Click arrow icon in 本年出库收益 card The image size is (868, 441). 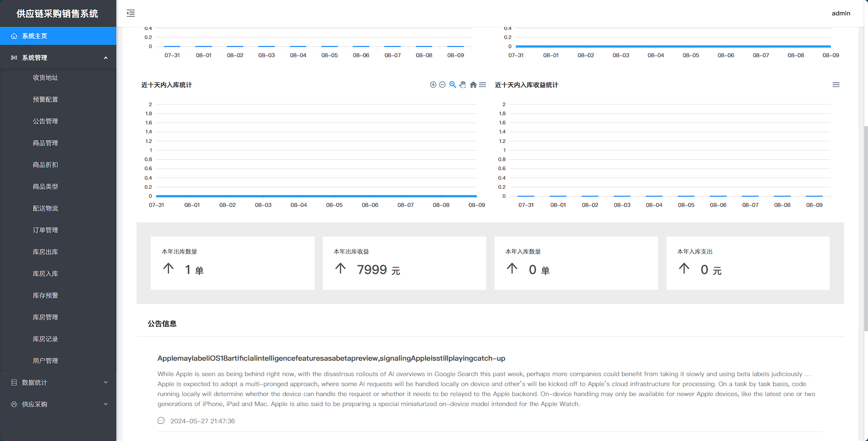pos(340,269)
